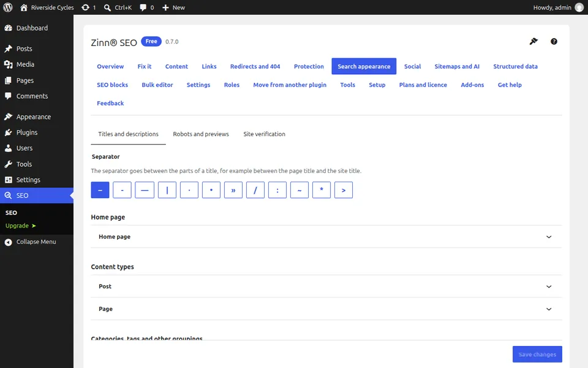Image resolution: width=588 pixels, height=368 pixels.
Task: Open the Bulk editor tab
Action: click(157, 85)
